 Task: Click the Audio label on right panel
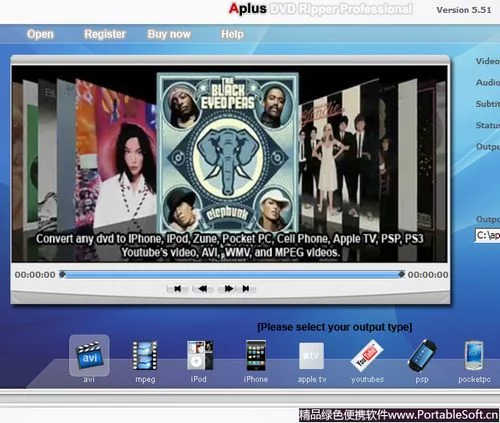click(x=488, y=82)
